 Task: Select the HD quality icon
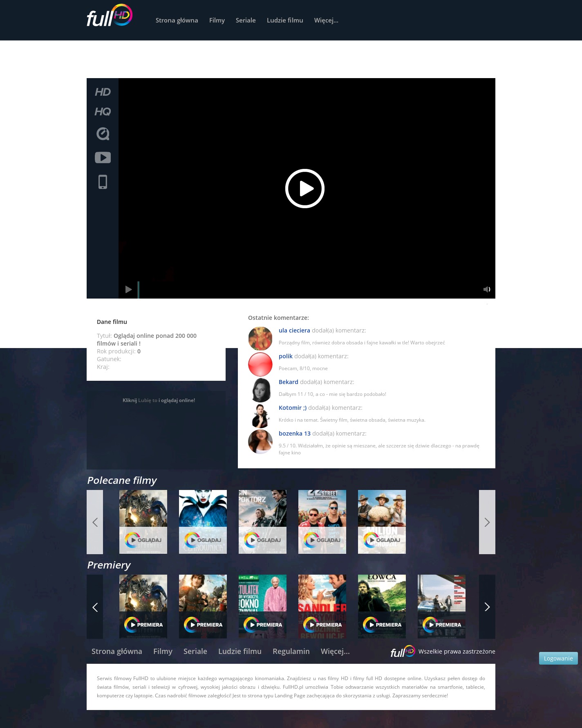pos(103,92)
